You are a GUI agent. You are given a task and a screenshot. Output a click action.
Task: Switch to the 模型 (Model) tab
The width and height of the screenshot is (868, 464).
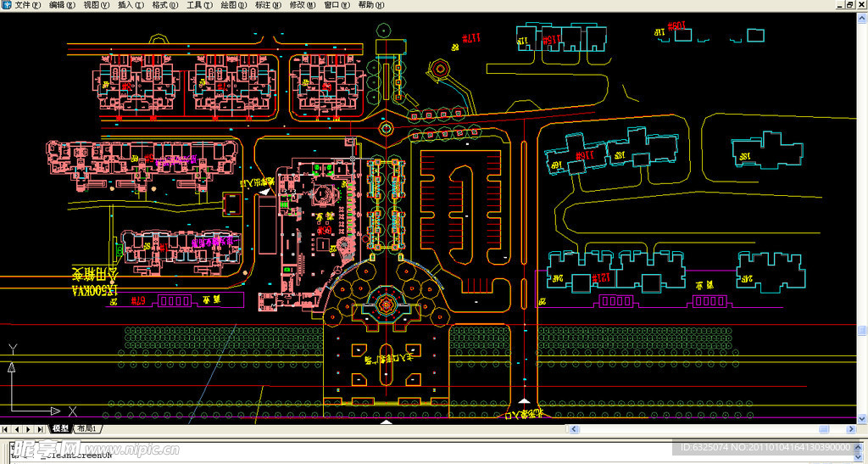[60, 429]
